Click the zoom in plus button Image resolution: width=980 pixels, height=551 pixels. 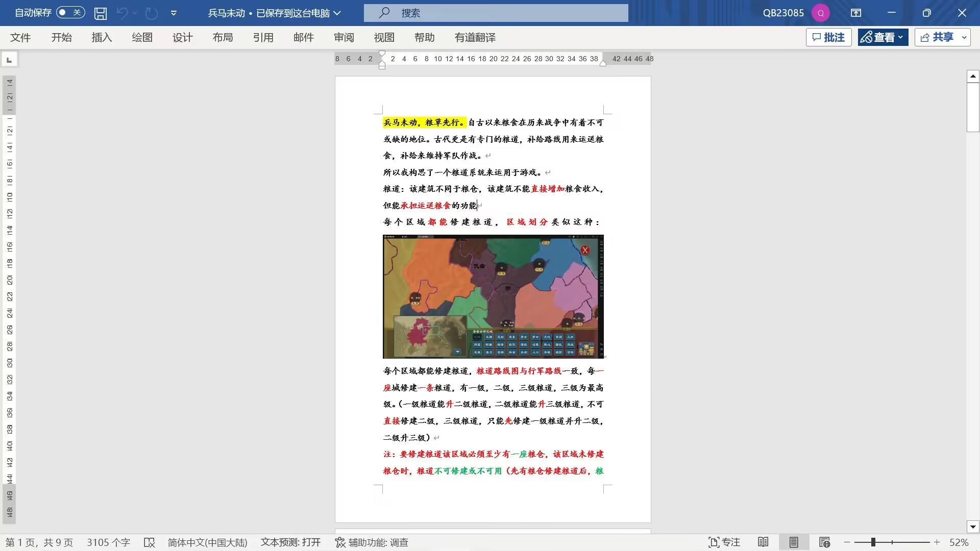(x=937, y=542)
